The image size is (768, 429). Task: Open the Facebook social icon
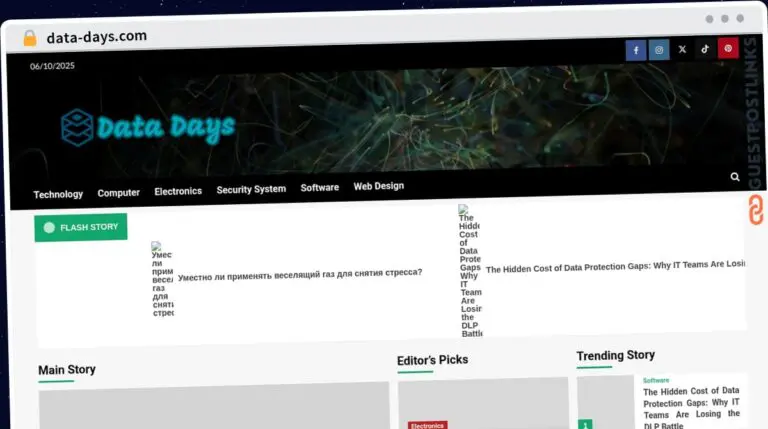click(636, 50)
